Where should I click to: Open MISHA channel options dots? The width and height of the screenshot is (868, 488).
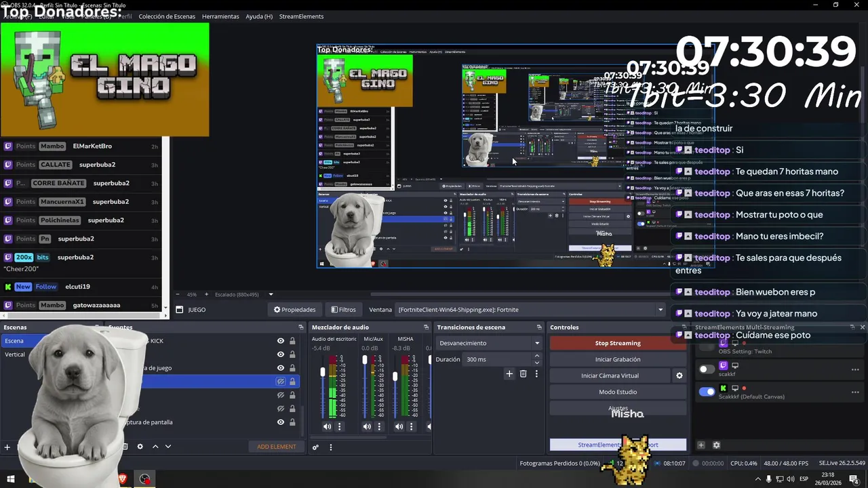tap(411, 426)
